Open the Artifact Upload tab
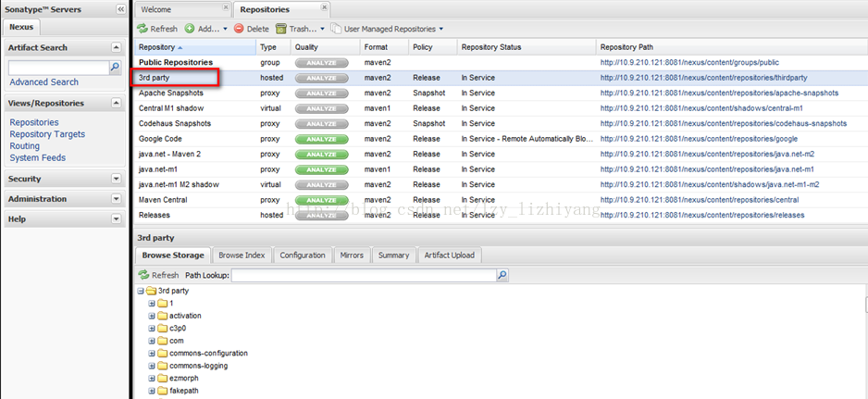 pyautogui.click(x=450, y=255)
